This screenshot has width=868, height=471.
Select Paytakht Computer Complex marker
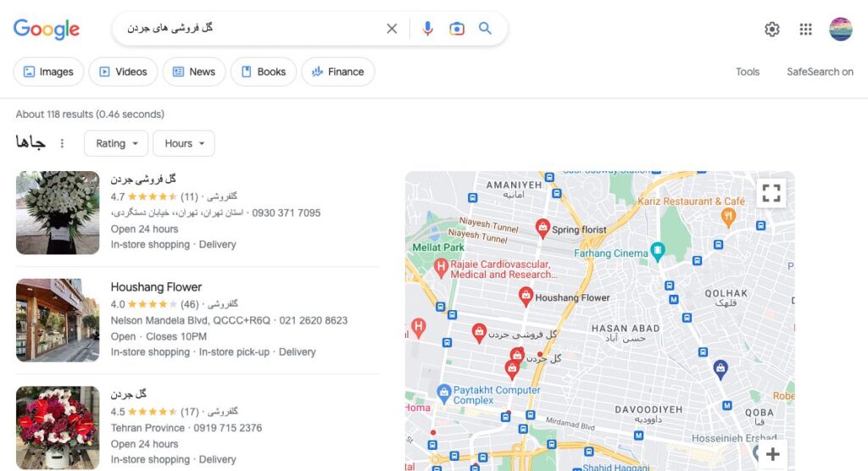(x=444, y=394)
